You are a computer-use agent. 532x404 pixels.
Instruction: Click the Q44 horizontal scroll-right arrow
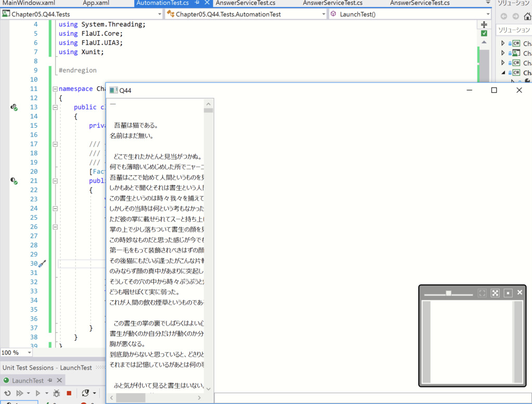[x=199, y=398]
